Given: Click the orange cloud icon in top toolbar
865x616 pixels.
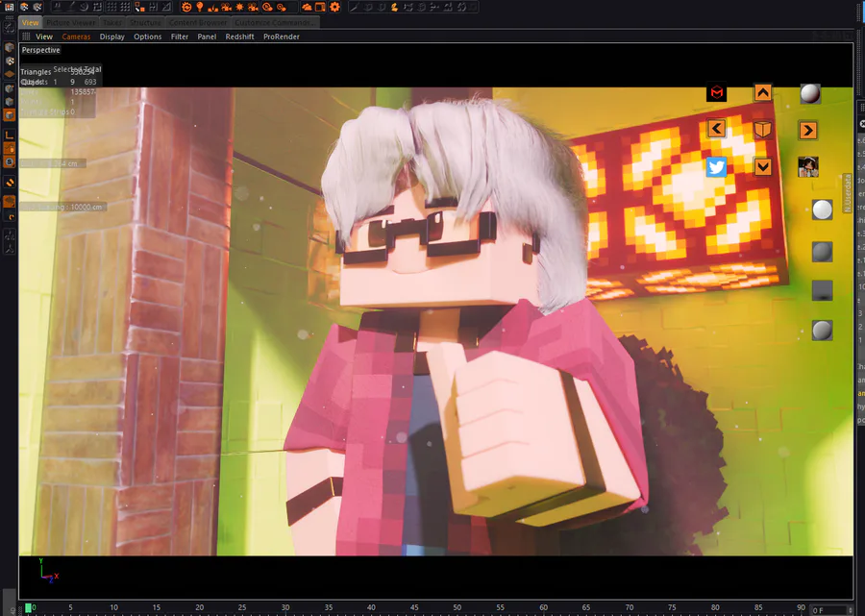Looking at the screenshot, I should click(x=307, y=7).
